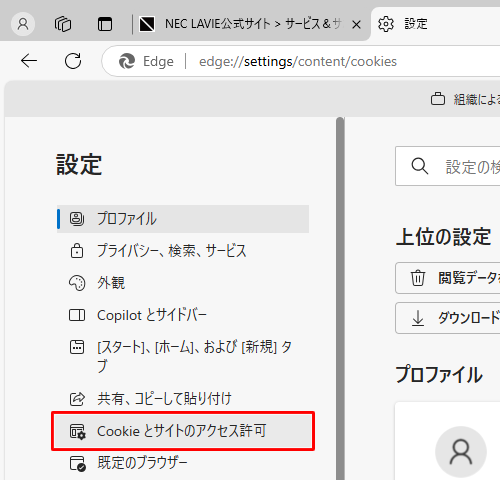Click the 閲覧データ button
Viewport: 500px width, 480px height.
448,278
